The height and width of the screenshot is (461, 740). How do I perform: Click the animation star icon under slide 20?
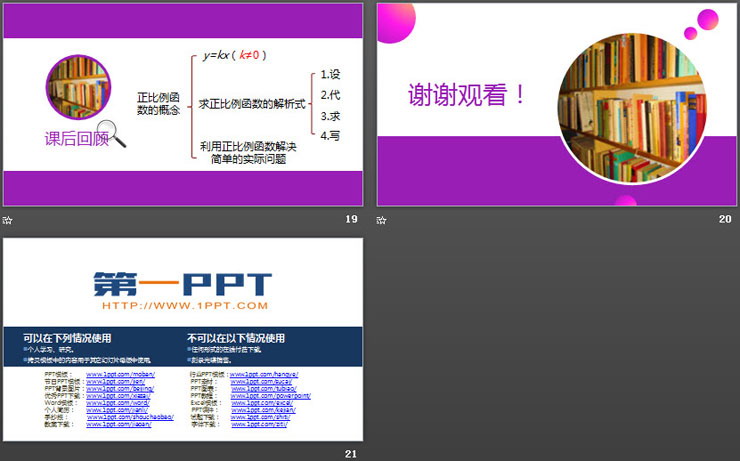point(382,220)
